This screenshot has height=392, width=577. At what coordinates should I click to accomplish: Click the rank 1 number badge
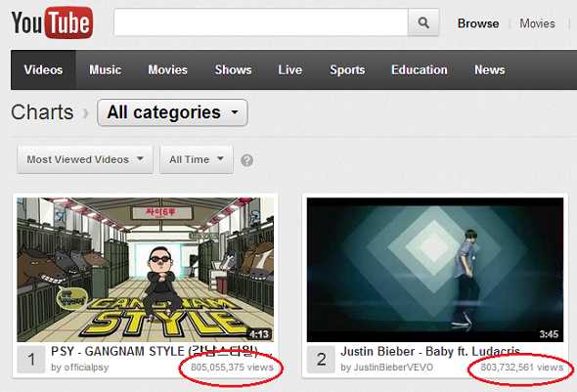point(31,360)
